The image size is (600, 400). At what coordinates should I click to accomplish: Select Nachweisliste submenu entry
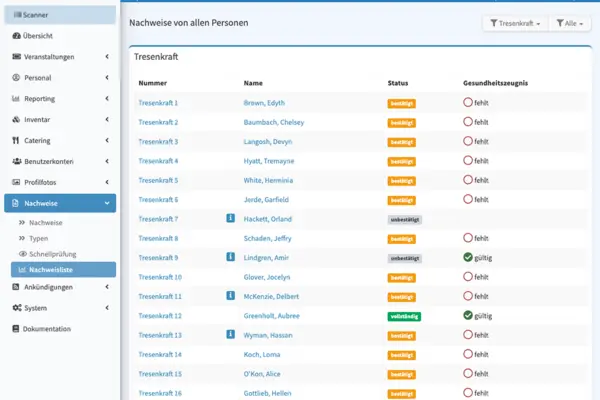64,270
